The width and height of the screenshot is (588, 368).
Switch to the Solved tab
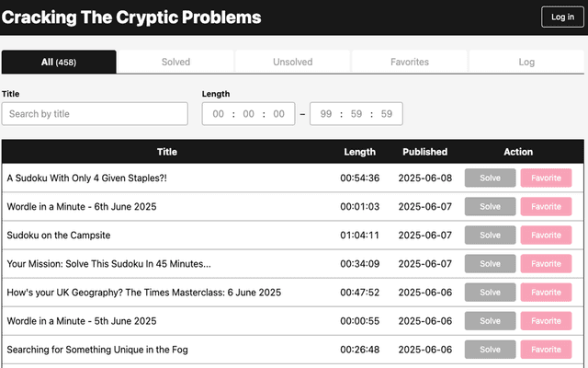coord(175,62)
